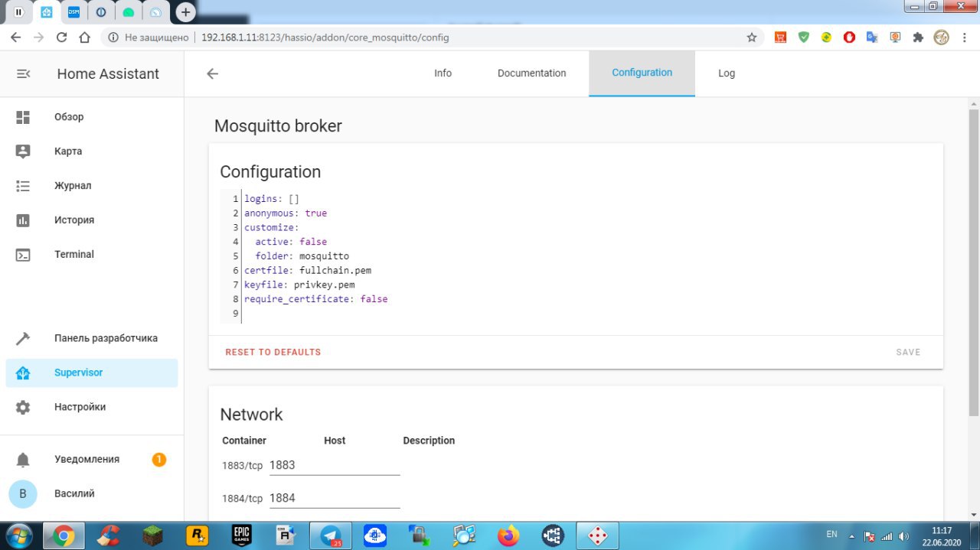Open Панель разработчика developer tools
The width and height of the screenshot is (980, 550).
point(92,338)
